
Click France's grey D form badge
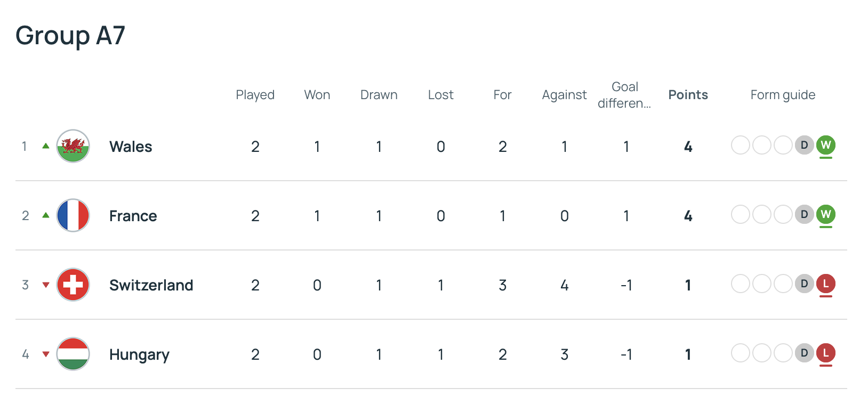pos(804,214)
